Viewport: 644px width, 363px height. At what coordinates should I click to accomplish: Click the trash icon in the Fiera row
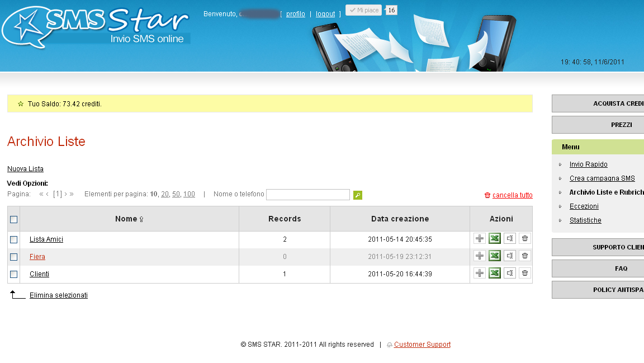point(524,256)
